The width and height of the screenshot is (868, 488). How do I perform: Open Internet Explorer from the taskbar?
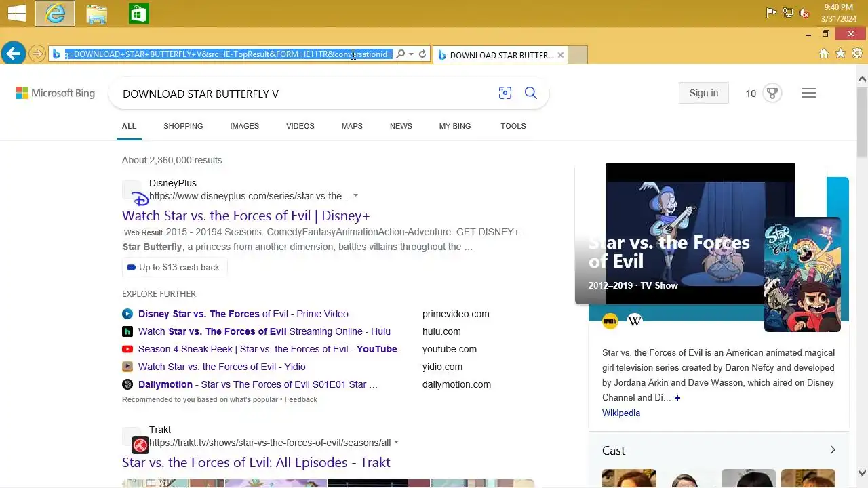coord(55,14)
